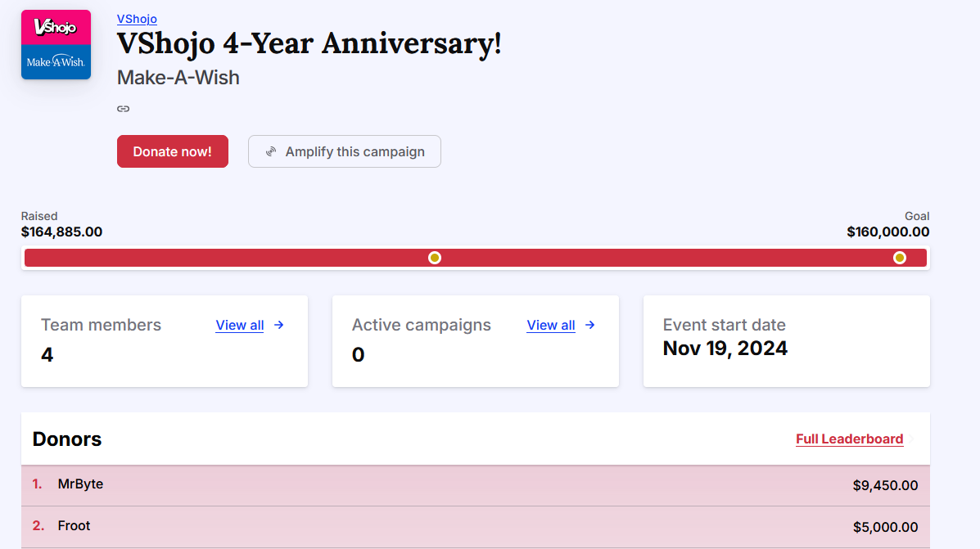Click the goal milestone marker near bar end

coord(900,258)
